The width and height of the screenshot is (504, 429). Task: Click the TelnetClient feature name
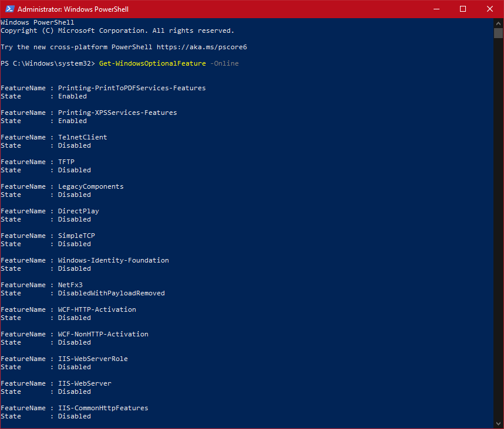pos(82,137)
